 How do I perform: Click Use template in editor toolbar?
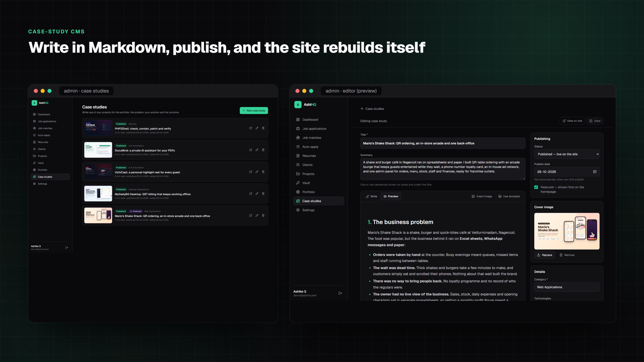tap(509, 196)
